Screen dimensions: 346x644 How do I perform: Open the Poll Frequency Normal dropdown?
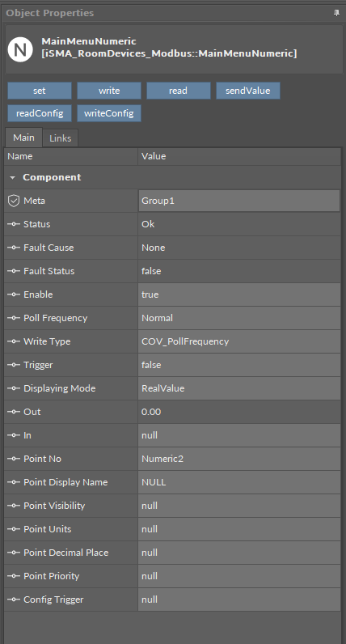(x=239, y=318)
